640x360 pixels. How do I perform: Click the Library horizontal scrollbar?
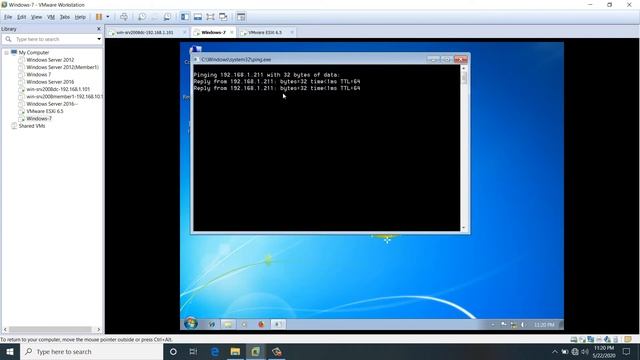point(51,329)
